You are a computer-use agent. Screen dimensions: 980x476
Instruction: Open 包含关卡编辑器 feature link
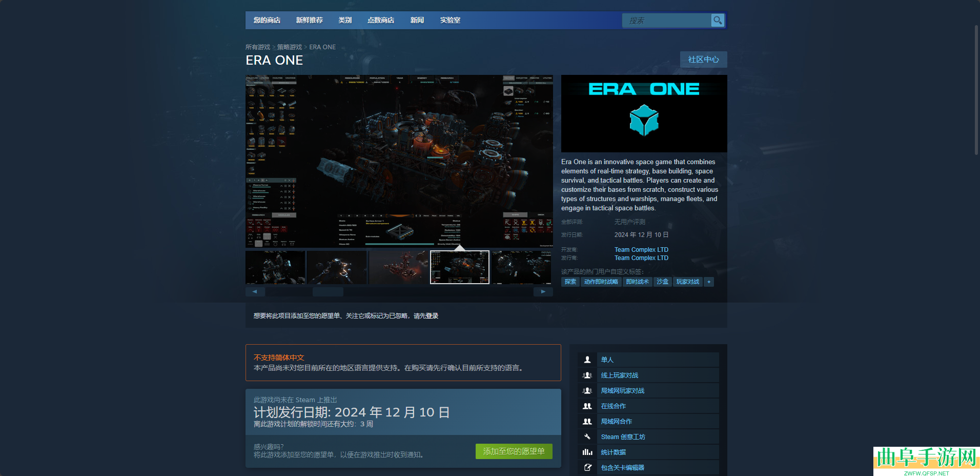point(623,467)
